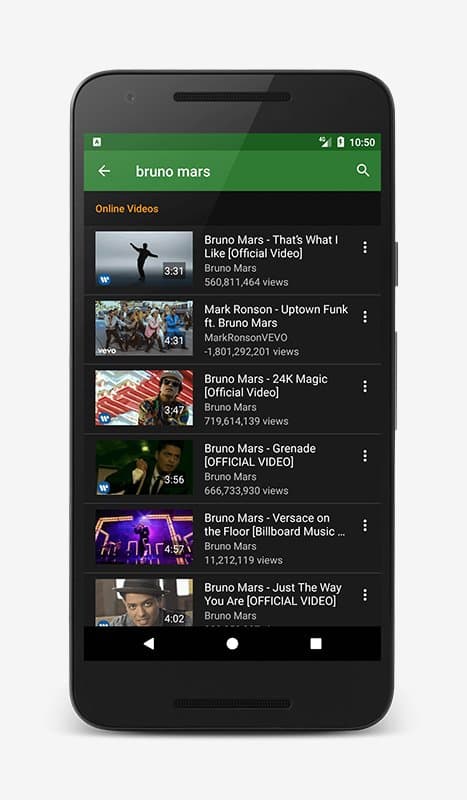Tap Android home circle button

[x=232, y=643]
